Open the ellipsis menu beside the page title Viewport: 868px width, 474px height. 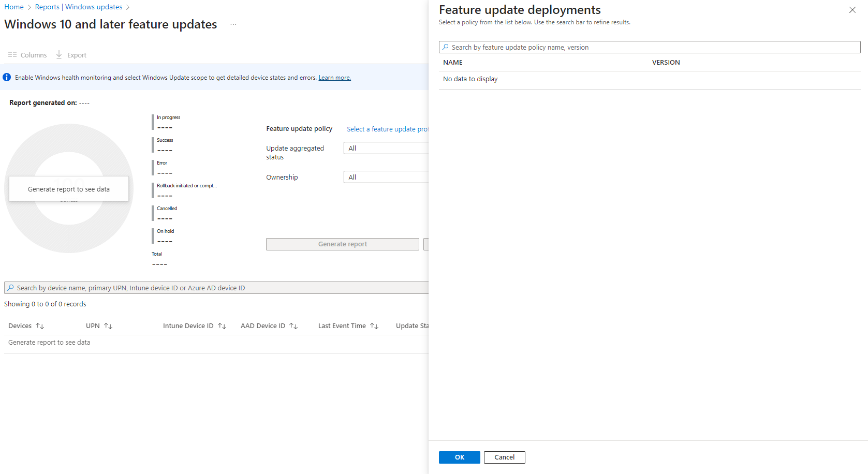click(x=233, y=24)
